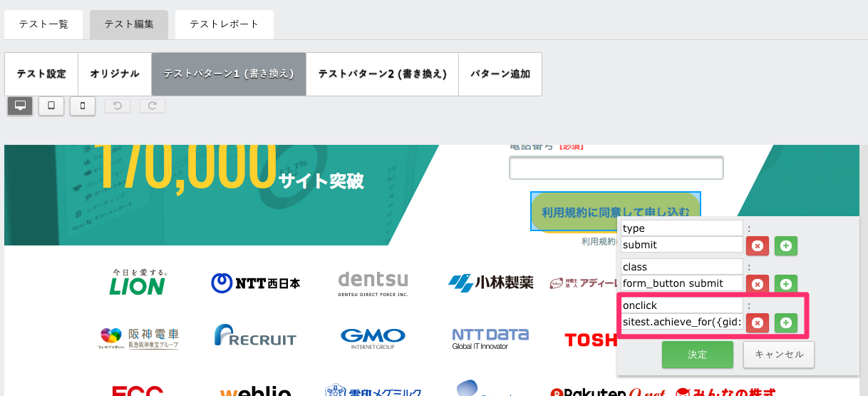Image resolution: width=868 pixels, height=396 pixels.
Task: Edit the 'class' attribute name field
Action: (682, 267)
